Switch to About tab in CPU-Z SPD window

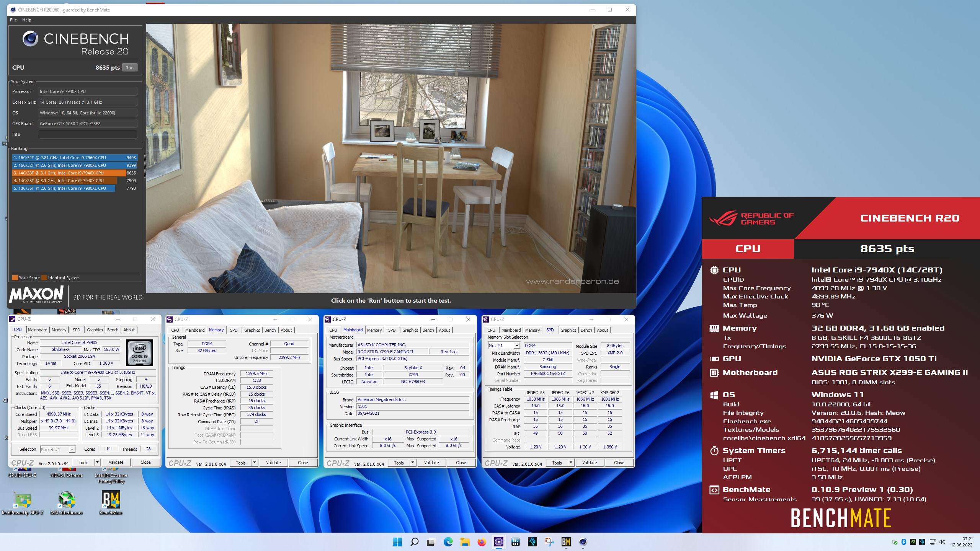(x=602, y=330)
